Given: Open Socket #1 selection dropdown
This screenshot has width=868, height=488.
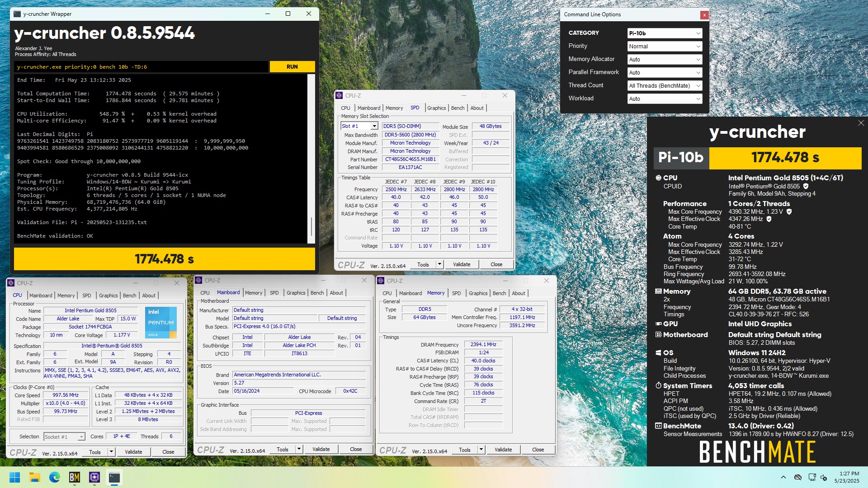Looking at the screenshot, I should click(x=64, y=436).
